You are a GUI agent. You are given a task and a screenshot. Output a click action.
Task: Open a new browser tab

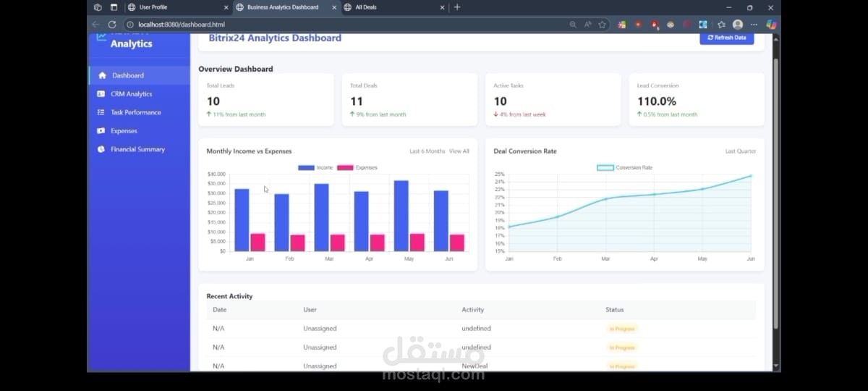(457, 7)
